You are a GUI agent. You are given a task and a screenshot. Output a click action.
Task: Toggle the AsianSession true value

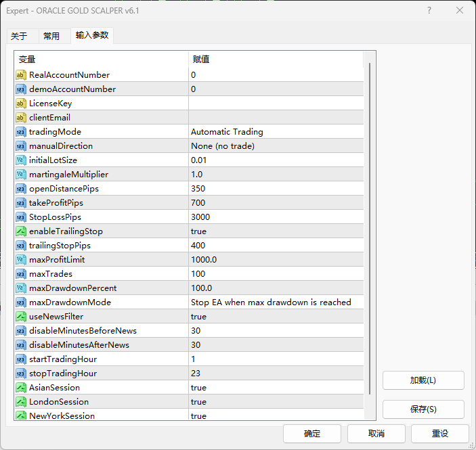pos(276,388)
